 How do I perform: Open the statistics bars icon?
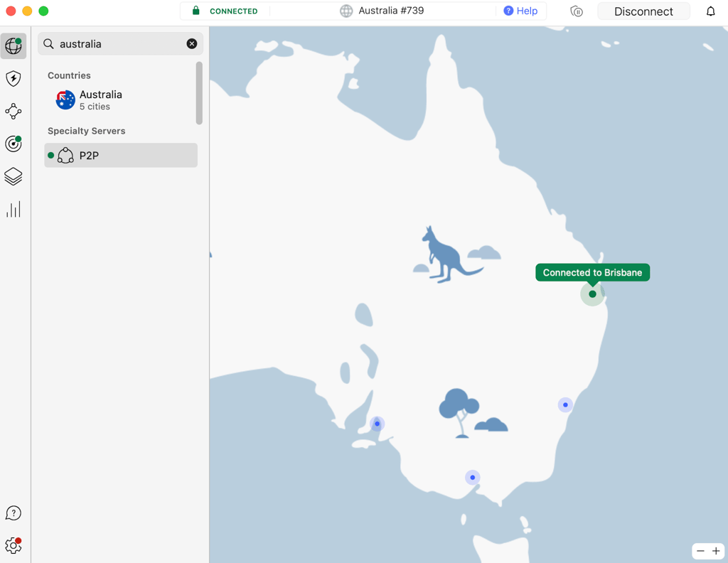[13, 209]
